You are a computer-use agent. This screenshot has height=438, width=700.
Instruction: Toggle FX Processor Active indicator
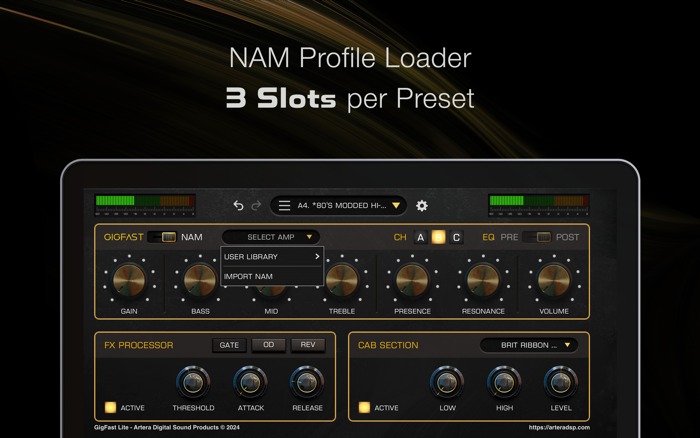click(x=110, y=407)
